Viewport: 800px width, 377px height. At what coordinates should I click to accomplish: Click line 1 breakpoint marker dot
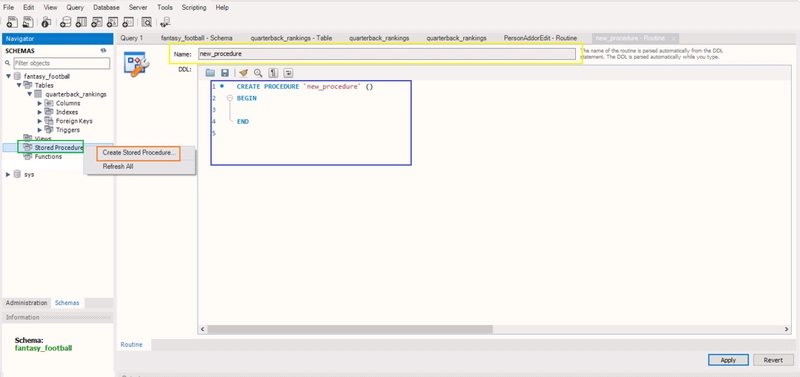(222, 86)
